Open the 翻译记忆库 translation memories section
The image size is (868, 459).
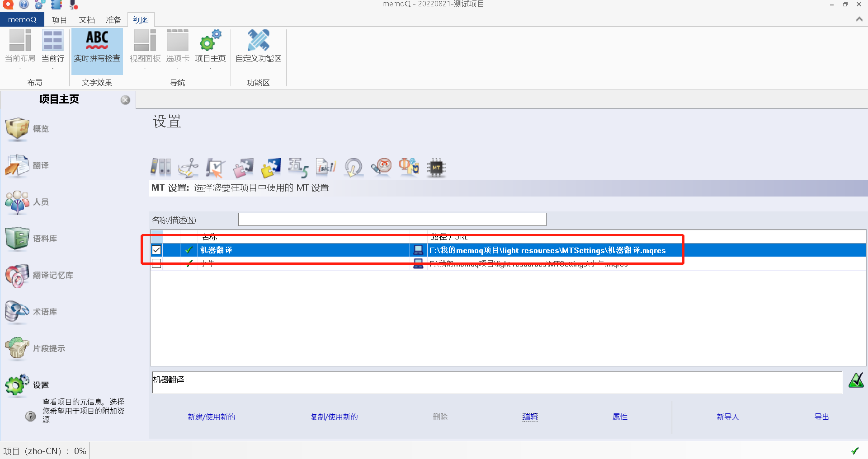coord(39,275)
